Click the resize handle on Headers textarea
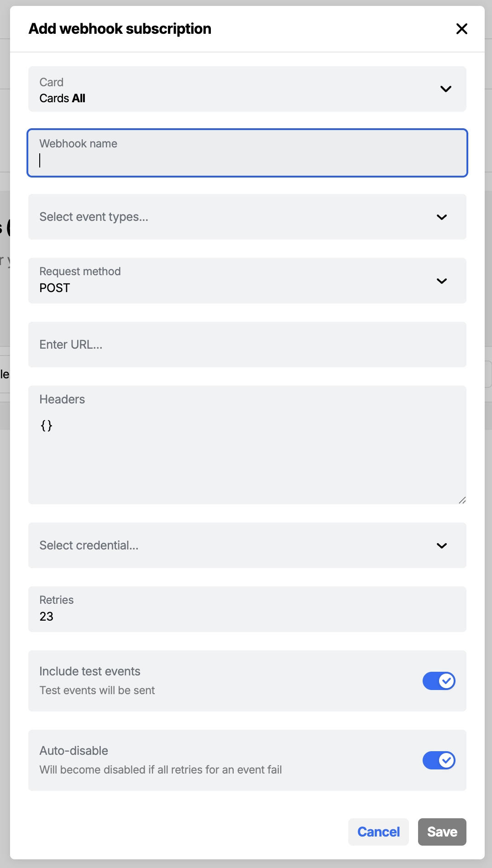Screen dimensions: 492x868 pyautogui.click(x=462, y=499)
